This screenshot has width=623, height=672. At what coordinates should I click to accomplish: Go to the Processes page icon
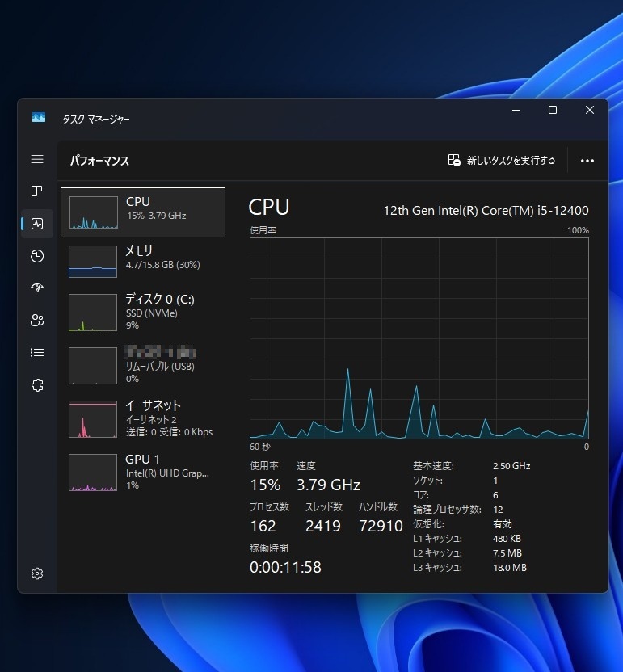(x=37, y=191)
